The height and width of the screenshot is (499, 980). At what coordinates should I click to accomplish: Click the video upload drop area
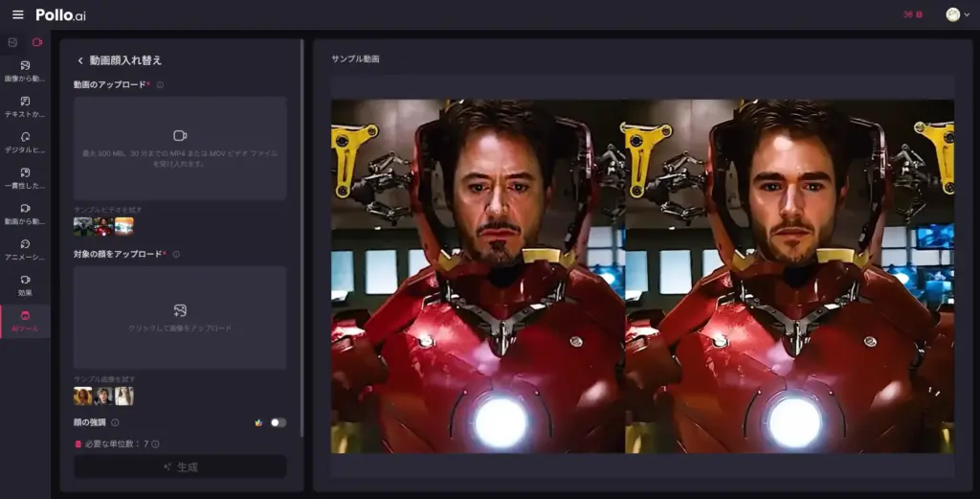tap(180, 148)
